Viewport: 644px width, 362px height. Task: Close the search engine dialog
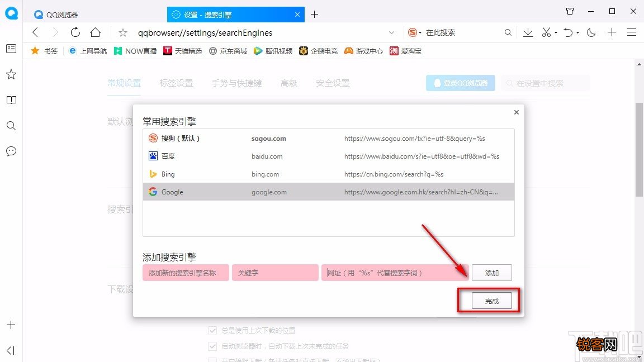tap(517, 112)
